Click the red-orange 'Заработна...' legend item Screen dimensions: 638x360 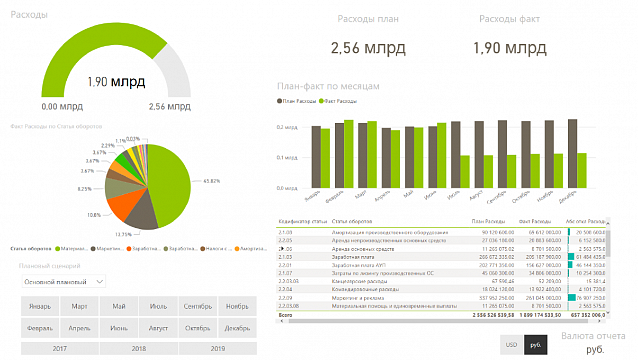(x=143, y=249)
